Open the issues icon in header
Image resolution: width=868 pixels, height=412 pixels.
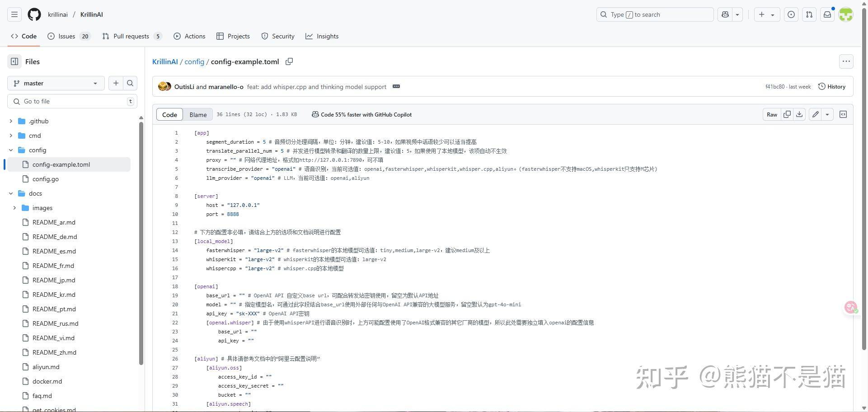tap(791, 14)
